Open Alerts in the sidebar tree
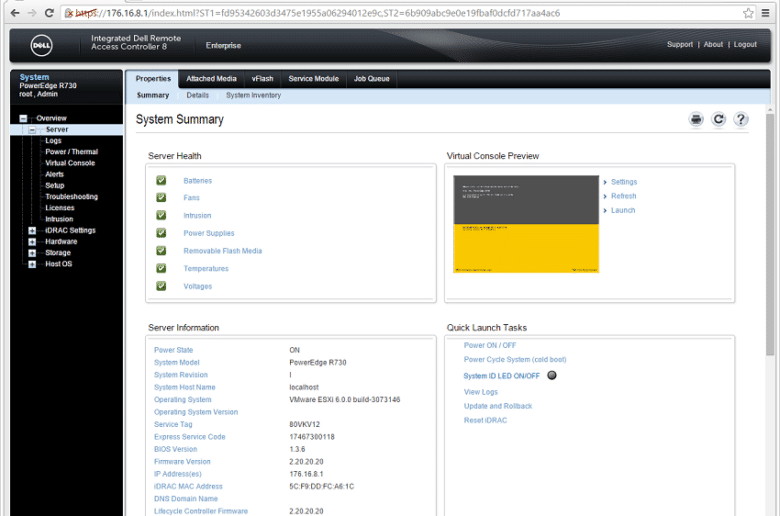Image resolution: width=780 pixels, height=516 pixels. tap(54, 174)
